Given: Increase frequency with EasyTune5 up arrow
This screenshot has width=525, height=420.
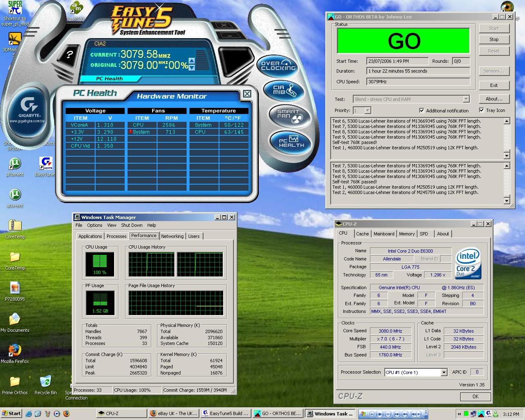Looking at the screenshot, I should [x=192, y=62].
